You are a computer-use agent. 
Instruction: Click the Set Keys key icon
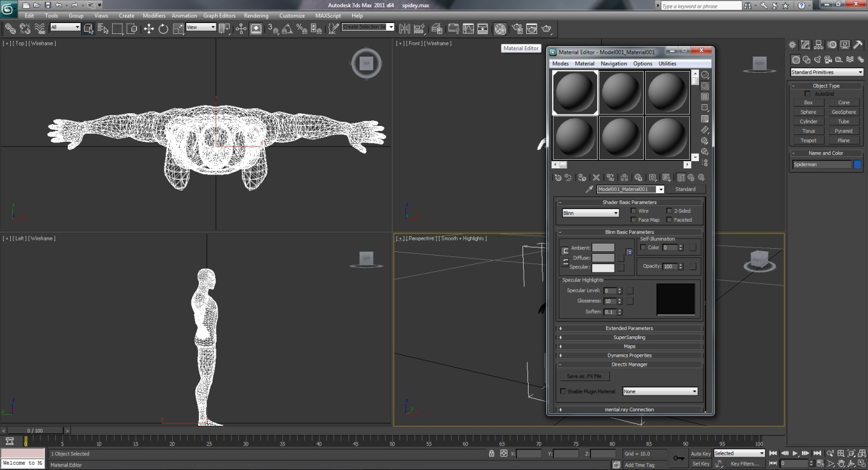coord(679,458)
